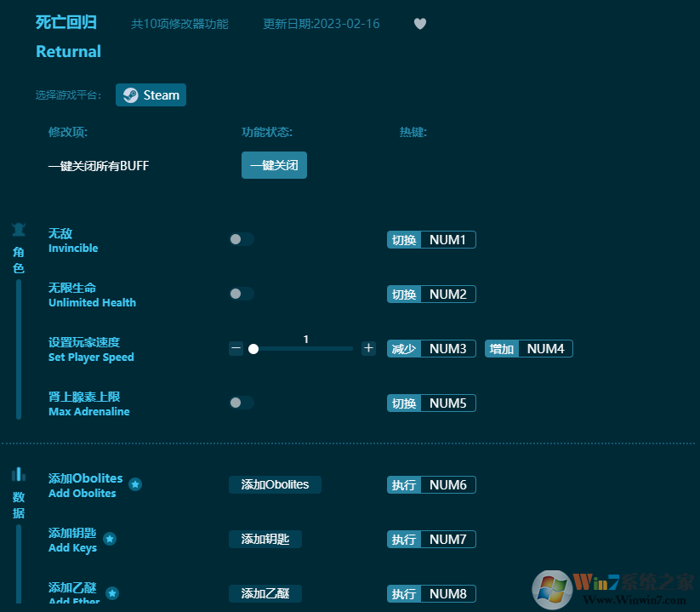The height and width of the screenshot is (612, 700).
Task: Click the 添加Obolites action button
Action: (x=275, y=484)
